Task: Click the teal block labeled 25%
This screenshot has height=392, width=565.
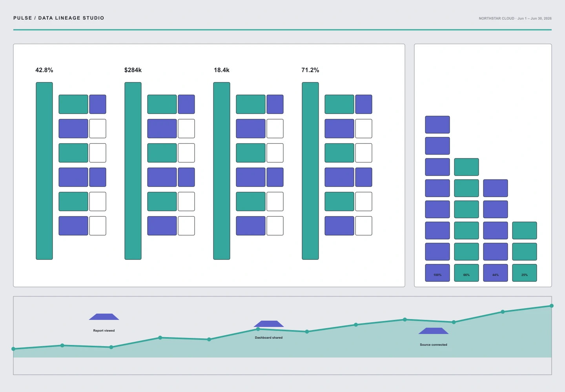Action: point(525,273)
